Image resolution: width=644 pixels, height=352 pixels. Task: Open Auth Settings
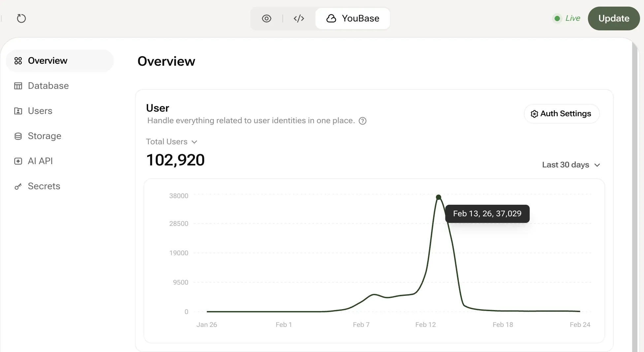[x=562, y=114]
